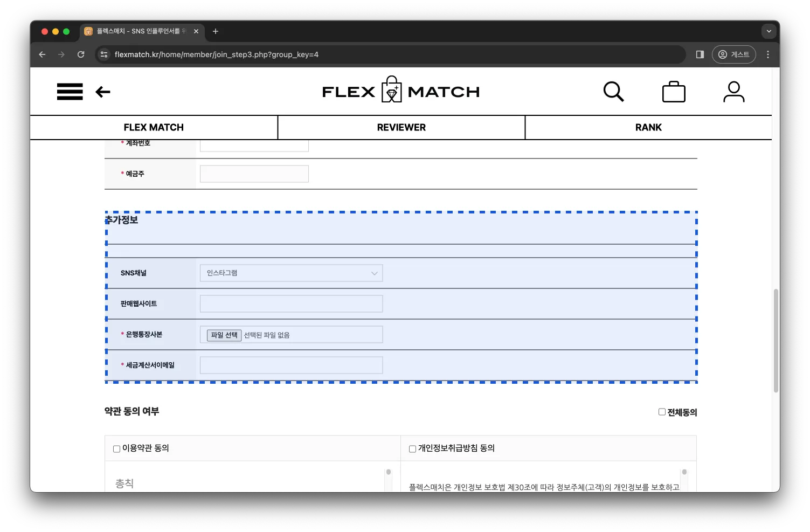The height and width of the screenshot is (532, 810).
Task: Click the 약관 동의 여부 heading
Action: click(x=132, y=411)
